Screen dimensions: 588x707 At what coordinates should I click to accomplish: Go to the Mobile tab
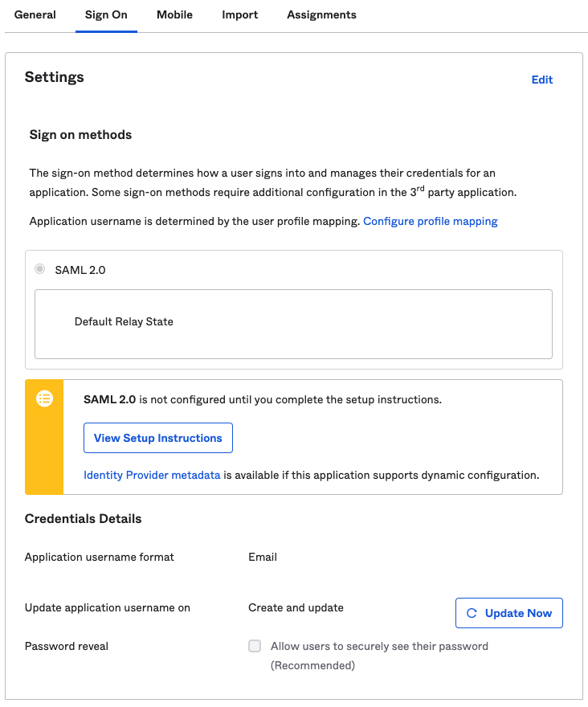[174, 14]
